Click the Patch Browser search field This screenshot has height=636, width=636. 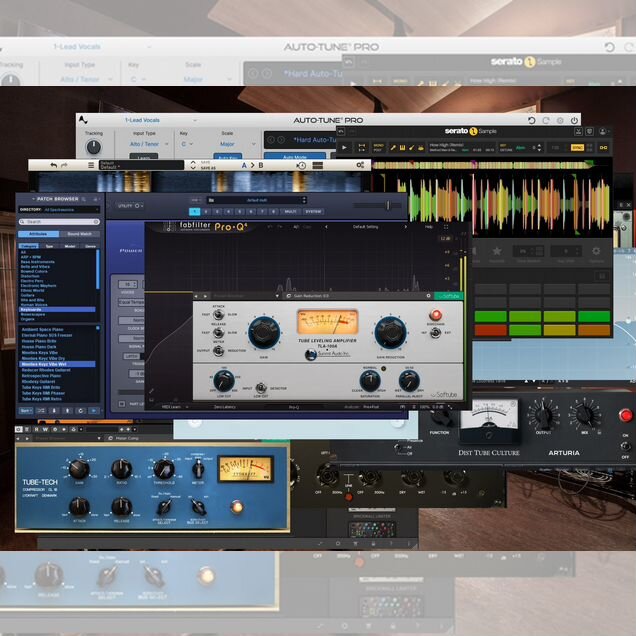[59, 222]
